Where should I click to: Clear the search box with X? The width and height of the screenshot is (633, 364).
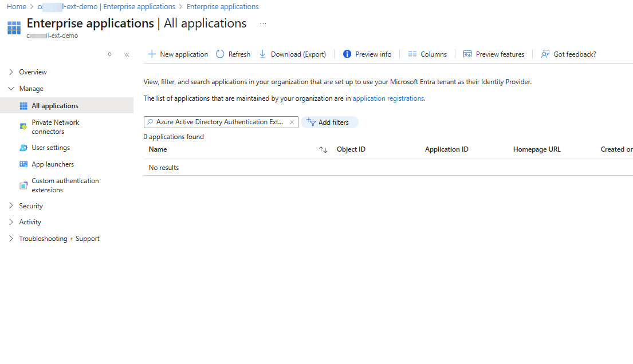coord(292,122)
